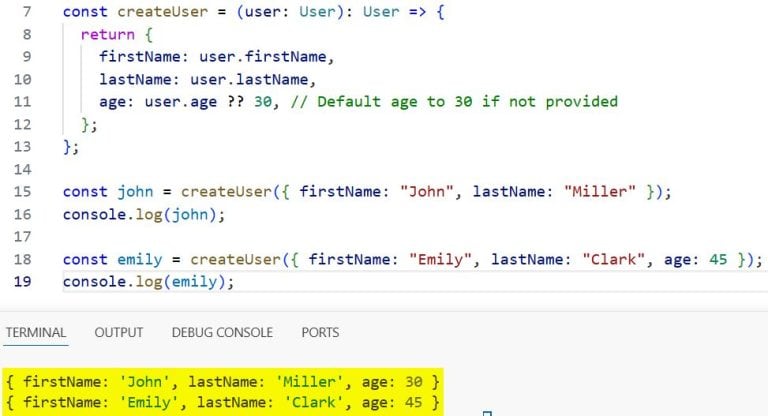
Task: Click the string "Emily" on line 18
Action: (x=440, y=259)
